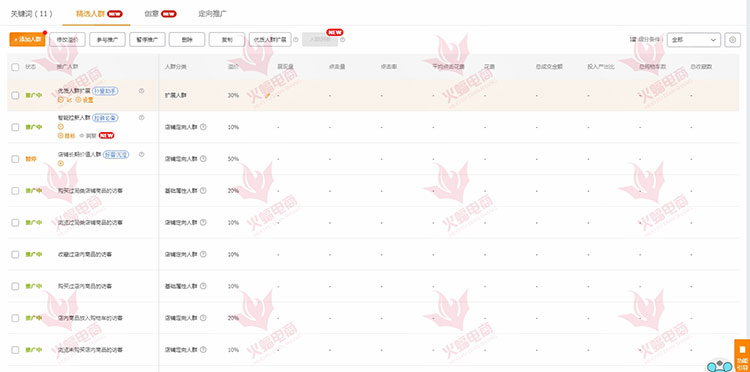
Task: Click help icon next to 优质人群扩展 button
Action: coord(296,40)
